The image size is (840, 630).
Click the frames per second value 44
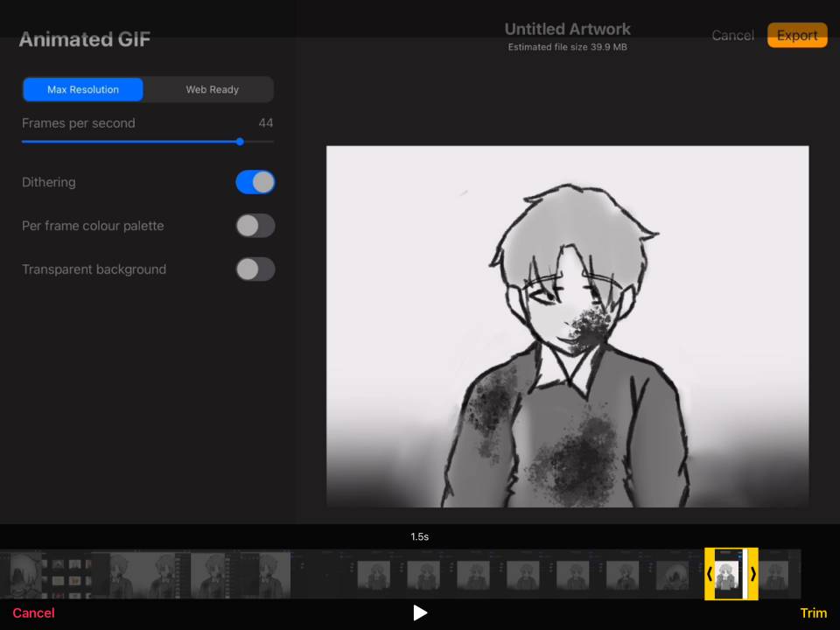coord(265,123)
